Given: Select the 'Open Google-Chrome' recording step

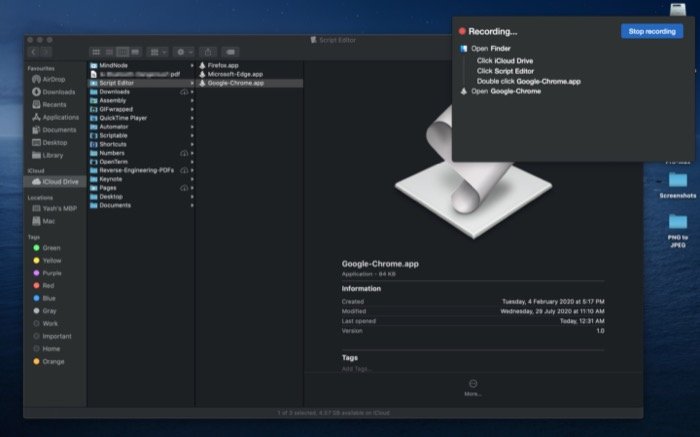Looking at the screenshot, I should pyautogui.click(x=501, y=91).
